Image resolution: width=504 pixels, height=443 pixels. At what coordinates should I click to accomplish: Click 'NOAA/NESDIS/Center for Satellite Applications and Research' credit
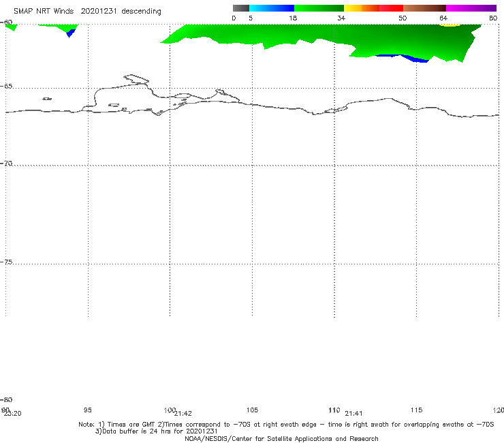tap(281, 438)
